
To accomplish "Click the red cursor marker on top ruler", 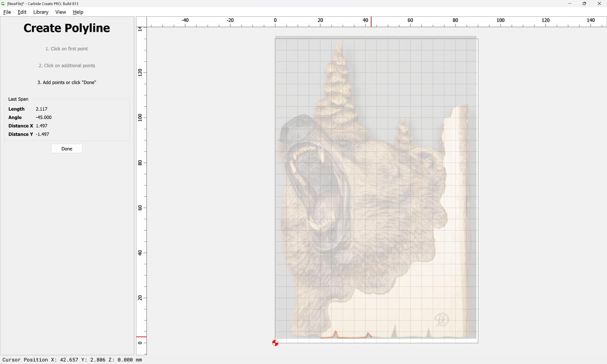I will (371, 22).
